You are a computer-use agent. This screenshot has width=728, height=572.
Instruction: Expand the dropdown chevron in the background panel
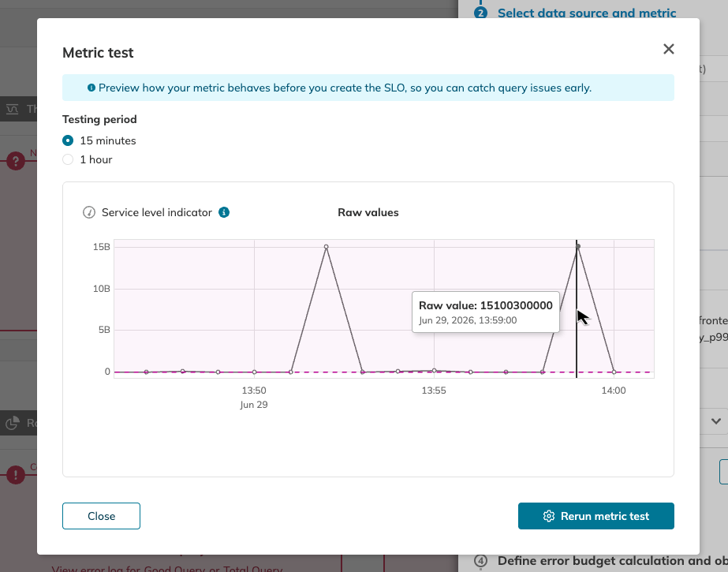coord(715,421)
